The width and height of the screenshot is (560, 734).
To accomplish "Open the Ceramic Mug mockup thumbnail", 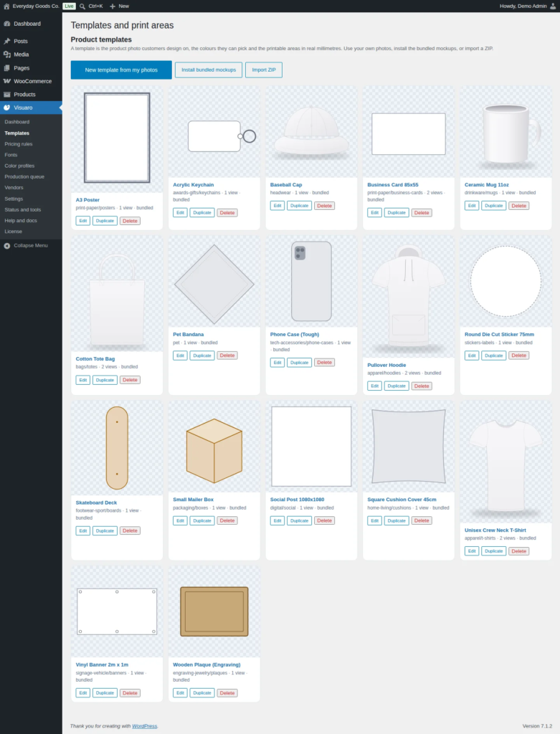I will pyautogui.click(x=506, y=132).
